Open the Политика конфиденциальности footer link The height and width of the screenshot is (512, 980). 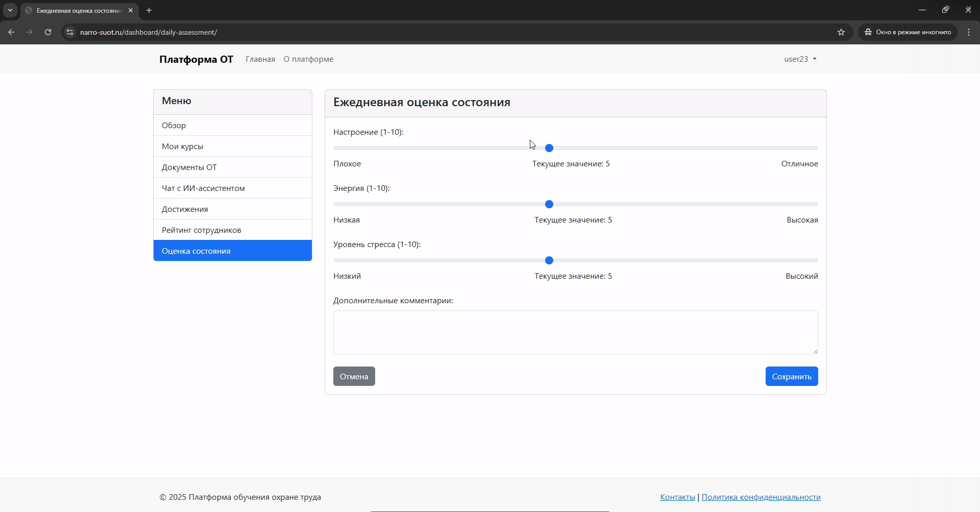tap(761, 497)
